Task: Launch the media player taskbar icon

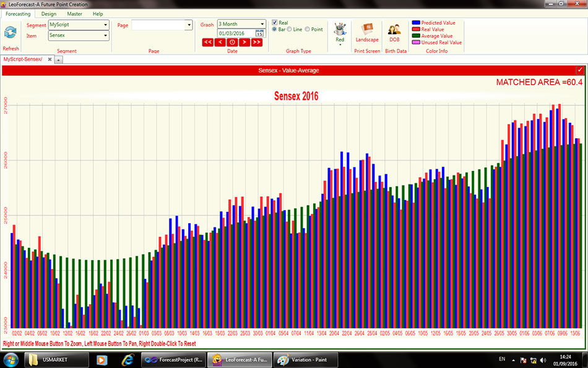Action: click(x=102, y=360)
